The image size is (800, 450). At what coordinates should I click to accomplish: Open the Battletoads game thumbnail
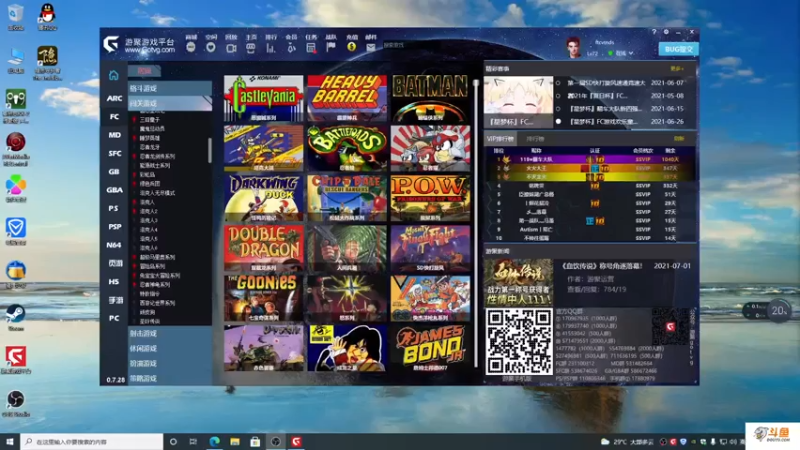click(x=347, y=148)
